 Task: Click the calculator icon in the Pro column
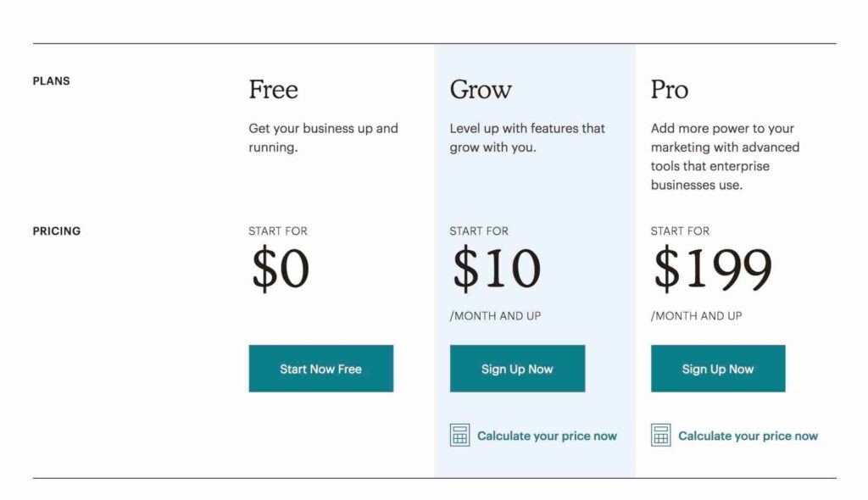coord(660,436)
